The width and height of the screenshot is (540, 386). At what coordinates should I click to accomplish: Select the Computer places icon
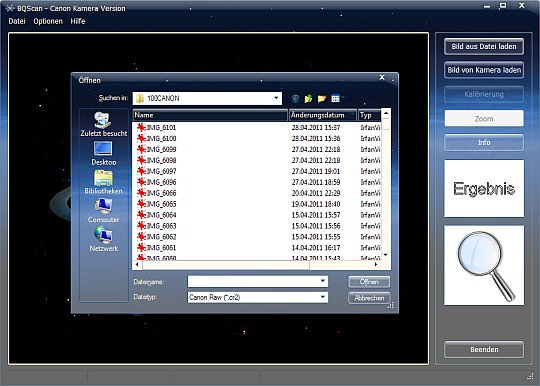point(103,211)
